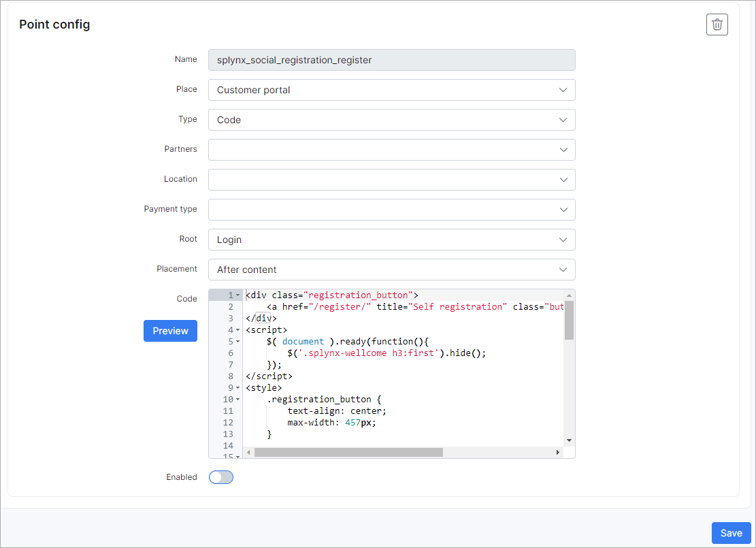This screenshot has height=548, width=756.
Task: Click the horizontal scroll left arrow
Action: tap(248, 452)
